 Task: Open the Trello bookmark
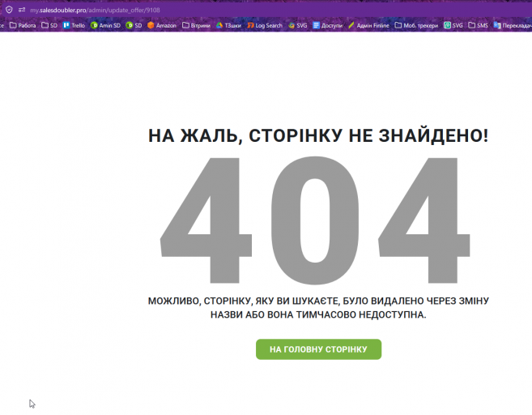74,25
